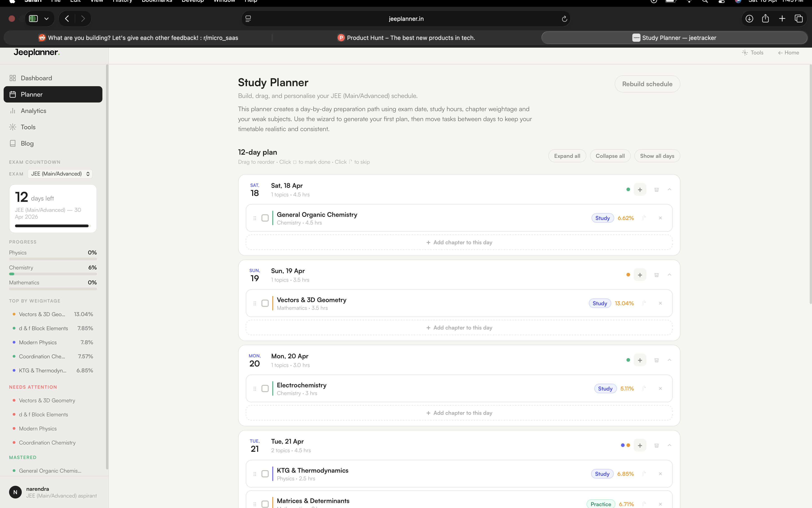Open Tools in the left sidebar
This screenshot has height=508, width=812.
[53, 127]
